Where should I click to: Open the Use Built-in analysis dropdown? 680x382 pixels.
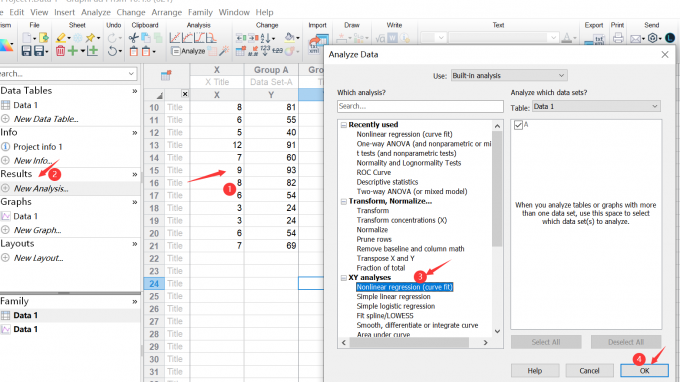(x=509, y=75)
